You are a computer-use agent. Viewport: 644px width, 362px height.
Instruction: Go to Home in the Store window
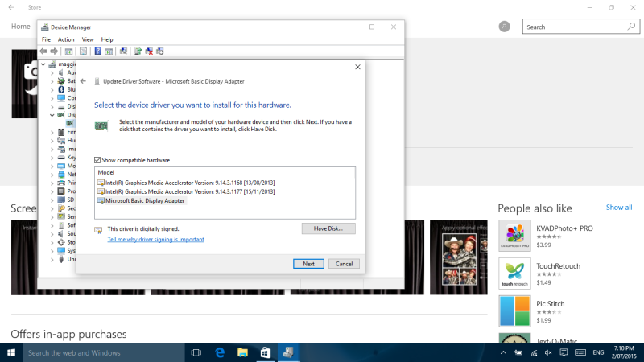point(21,27)
